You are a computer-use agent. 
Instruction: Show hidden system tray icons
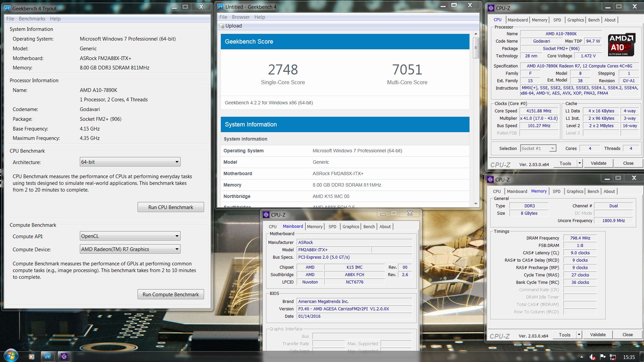[582, 357]
